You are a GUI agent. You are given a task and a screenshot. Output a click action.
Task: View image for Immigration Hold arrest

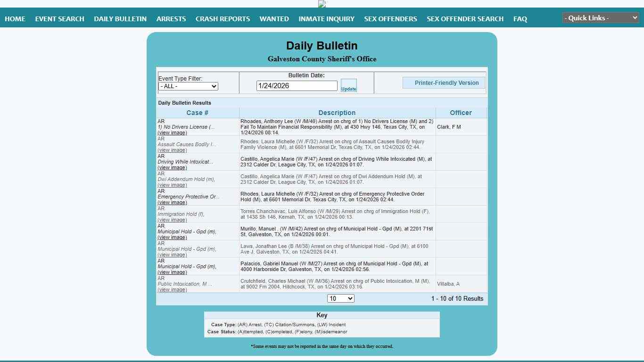172,220
